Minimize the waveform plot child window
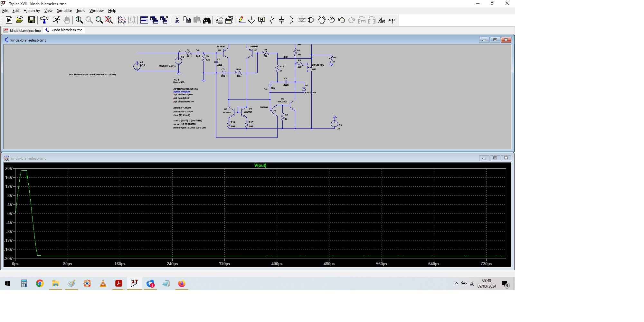Viewport: 644px width, 322px height. click(x=484, y=158)
